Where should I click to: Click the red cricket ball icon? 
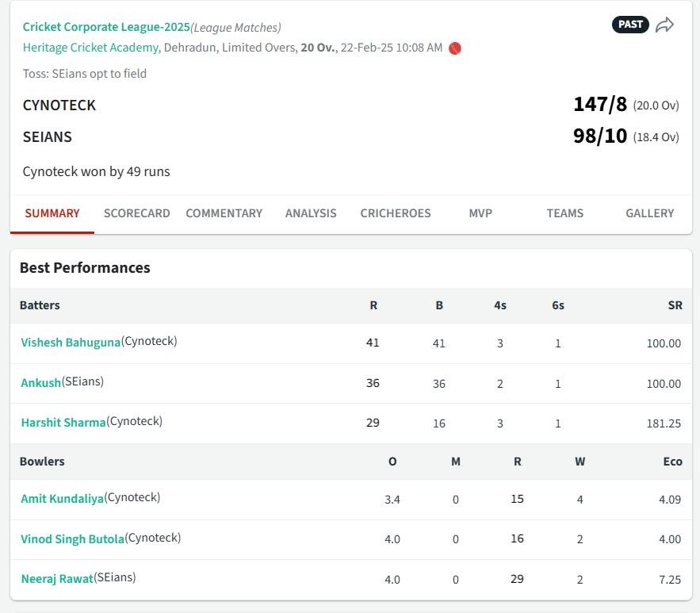pyautogui.click(x=455, y=48)
